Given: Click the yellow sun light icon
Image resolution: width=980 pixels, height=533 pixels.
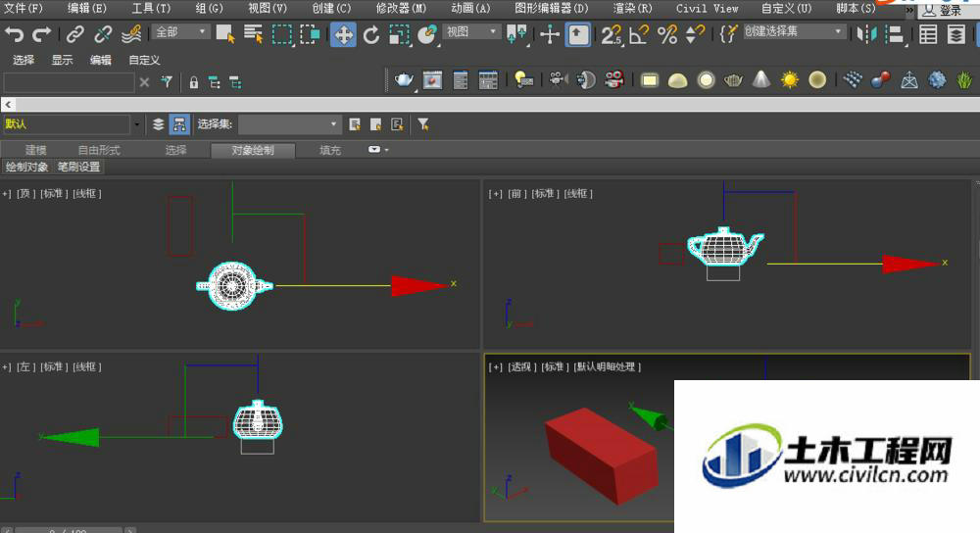Looking at the screenshot, I should (790, 80).
